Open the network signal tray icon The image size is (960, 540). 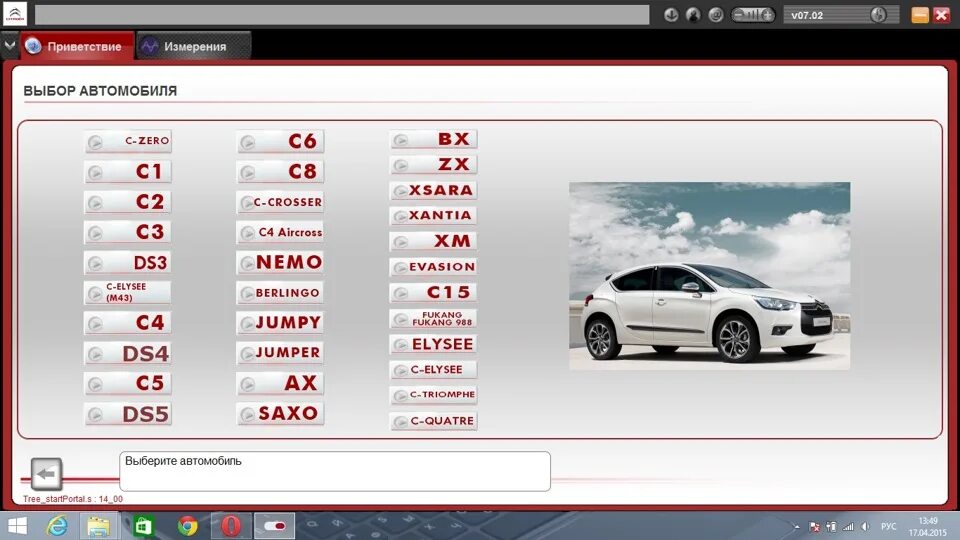[x=848, y=527]
